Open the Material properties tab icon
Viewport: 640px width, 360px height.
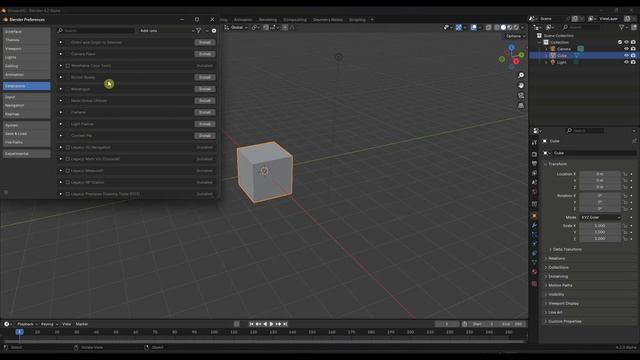pos(534,272)
